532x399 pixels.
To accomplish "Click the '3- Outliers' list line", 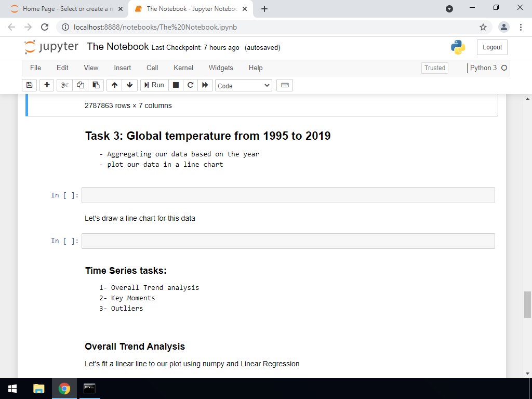I will 121,308.
